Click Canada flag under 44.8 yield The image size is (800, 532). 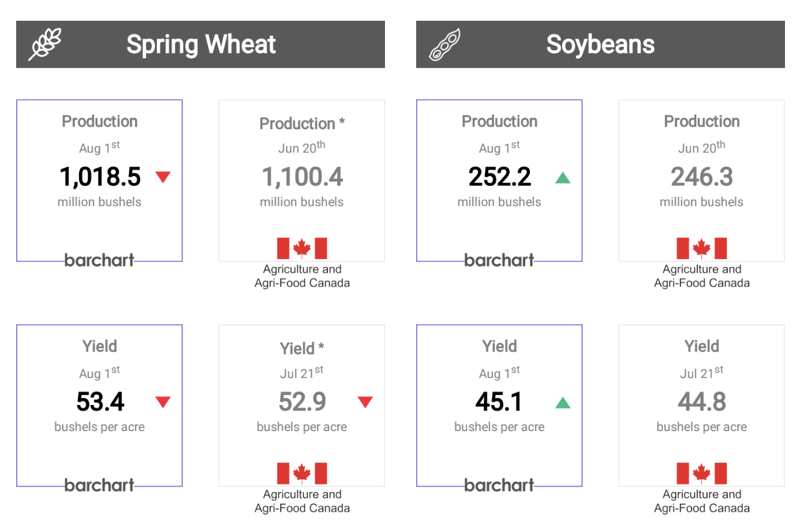pyautogui.click(x=701, y=473)
